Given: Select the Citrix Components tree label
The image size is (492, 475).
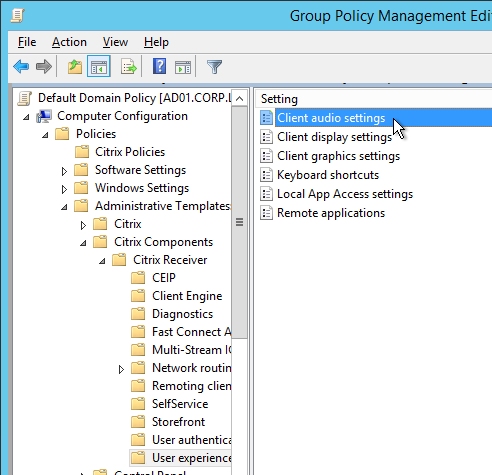Looking at the screenshot, I should 163,242.
